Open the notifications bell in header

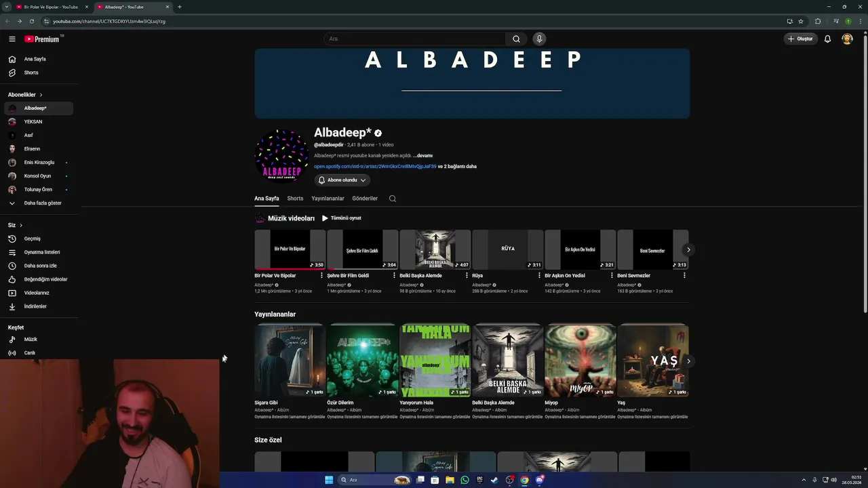(x=827, y=39)
